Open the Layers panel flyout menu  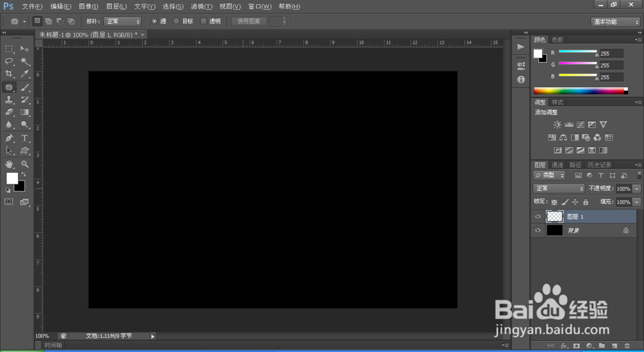click(638, 165)
